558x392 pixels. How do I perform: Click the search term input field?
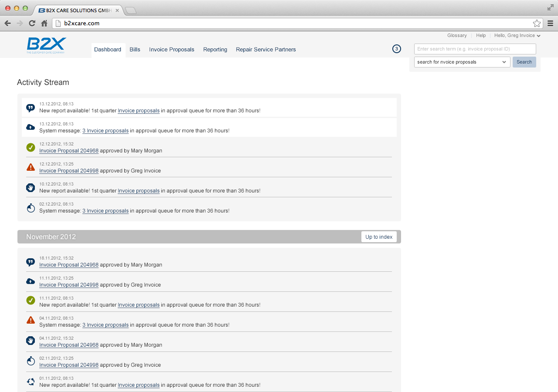(x=475, y=49)
